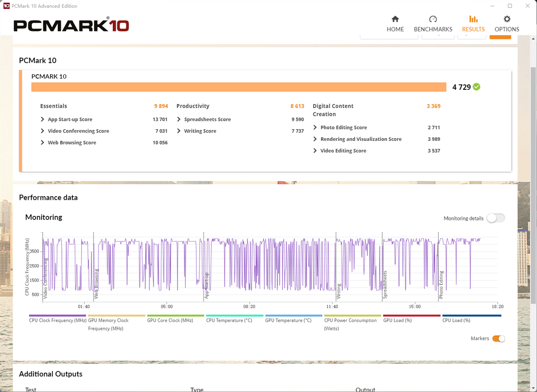This screenshot has height=392, width=537.
Task: Toggle GPU Memory Clock Frequency legend series
Action: click(x=117, y=323)
